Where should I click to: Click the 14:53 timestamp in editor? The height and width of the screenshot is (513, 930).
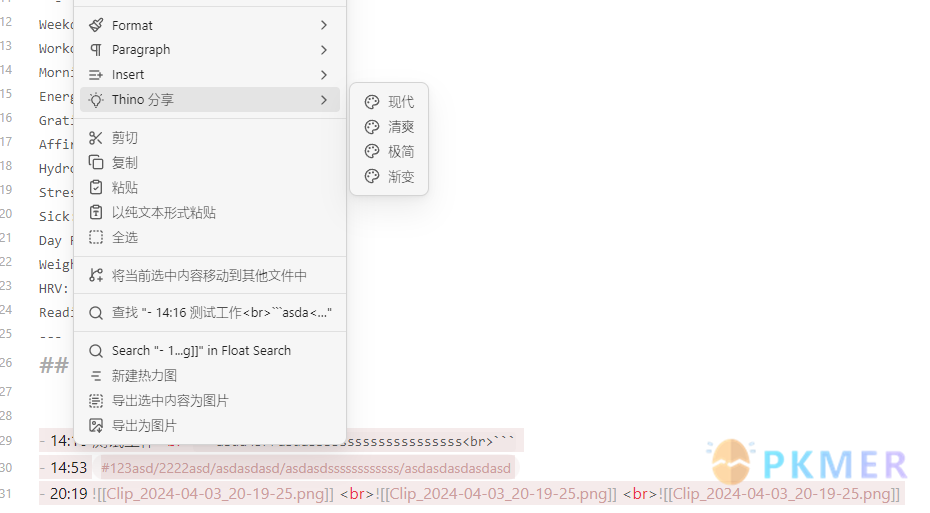[x=69, y=468]
